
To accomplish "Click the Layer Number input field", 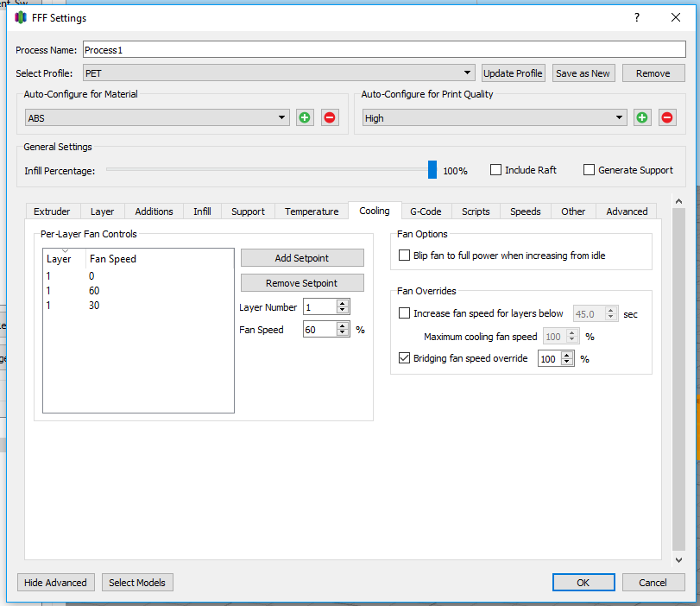I will pos(320,306).
